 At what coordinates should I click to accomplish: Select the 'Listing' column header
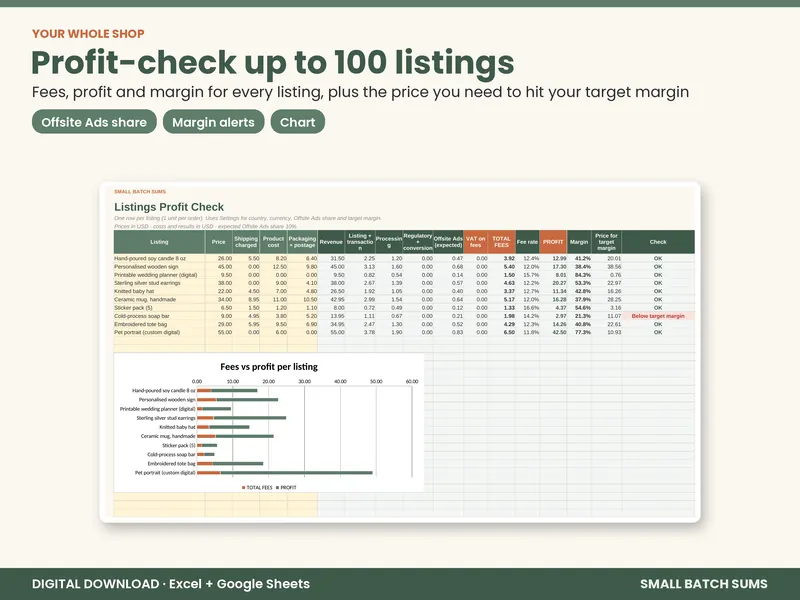pos(159,242)
